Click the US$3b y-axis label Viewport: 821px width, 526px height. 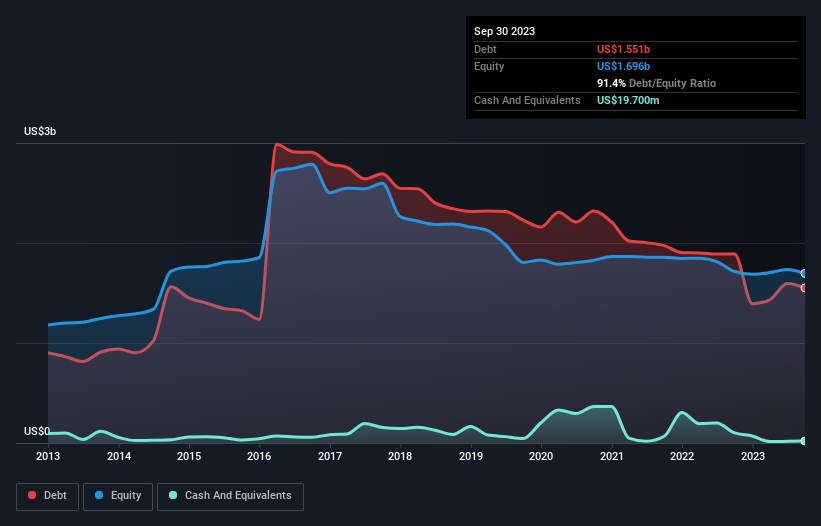click(x=40, y=131)
